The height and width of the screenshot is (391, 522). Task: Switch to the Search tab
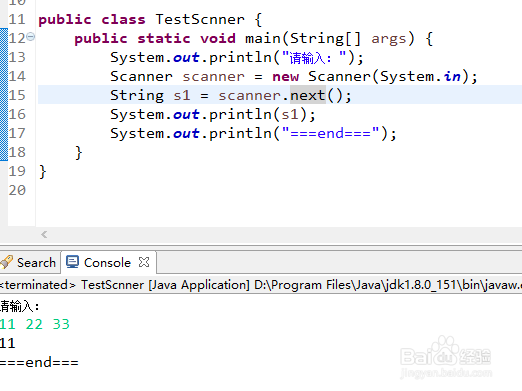coord(30,263)
